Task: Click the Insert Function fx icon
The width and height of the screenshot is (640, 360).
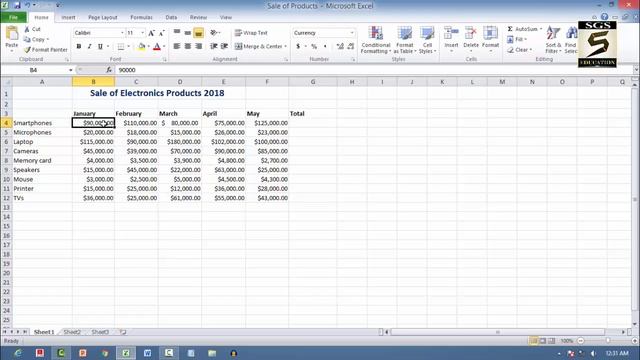Action: pos(109,70)
